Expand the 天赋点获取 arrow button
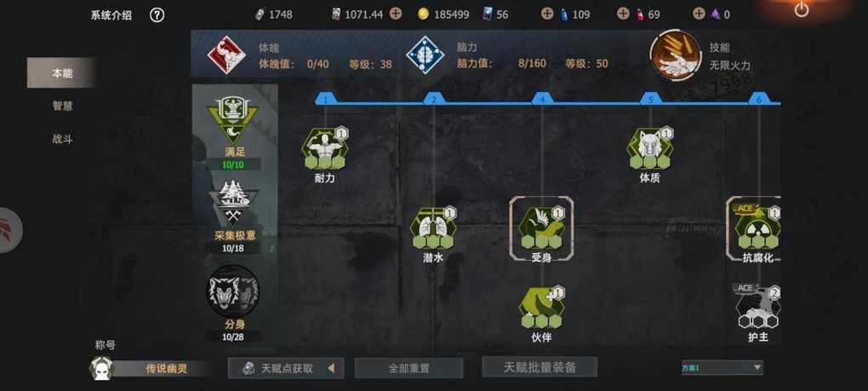Screen dimensions: 868x391 tap(331, 368)
